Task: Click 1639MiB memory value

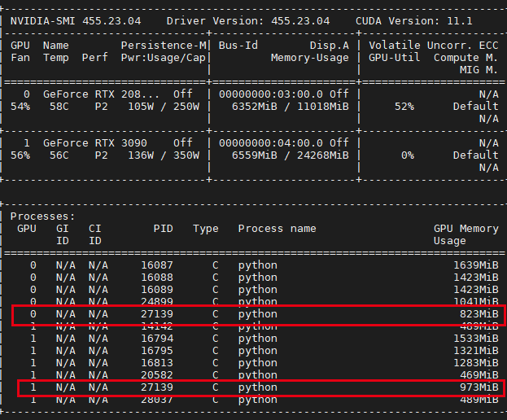Action: pyautogui.click(x=476, y=265)
